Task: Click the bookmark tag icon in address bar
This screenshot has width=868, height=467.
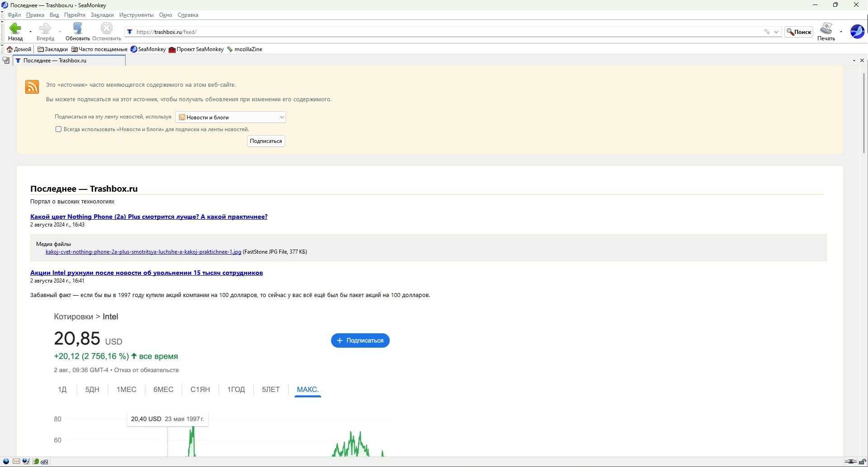Action: point(767,32)
